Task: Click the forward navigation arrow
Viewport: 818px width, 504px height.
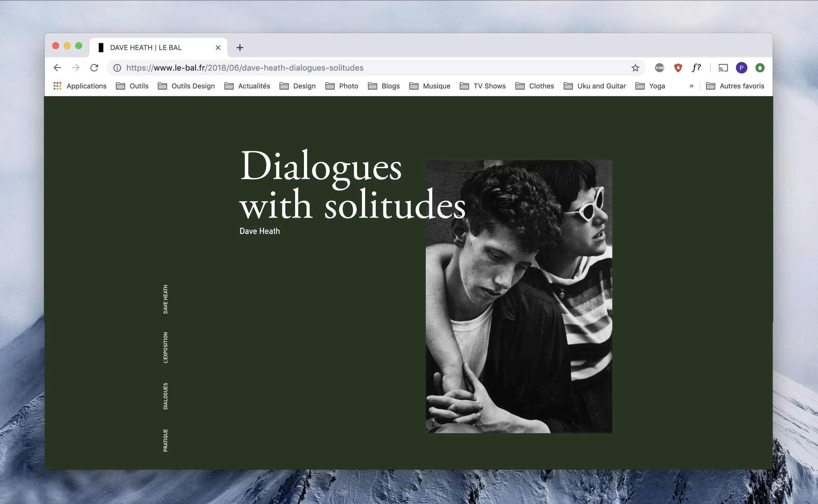Action: pyautogui.click(x=76, y=68)
